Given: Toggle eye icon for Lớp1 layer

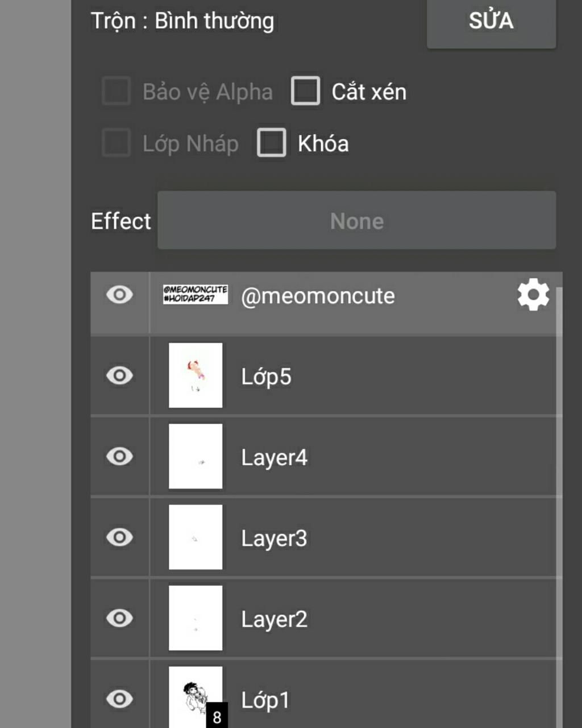Looking at the screenshot, I should coord(119,698).
